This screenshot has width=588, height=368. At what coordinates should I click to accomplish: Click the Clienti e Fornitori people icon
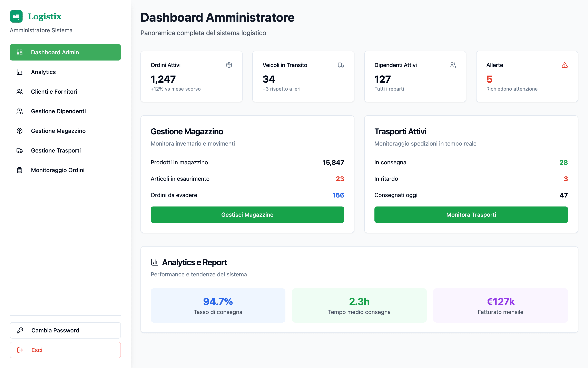20,92
